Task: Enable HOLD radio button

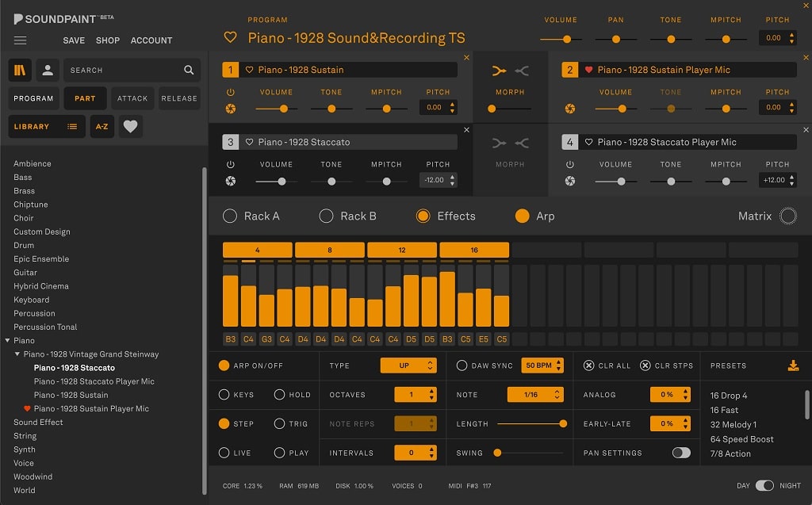Action: (x=279, y=395)
